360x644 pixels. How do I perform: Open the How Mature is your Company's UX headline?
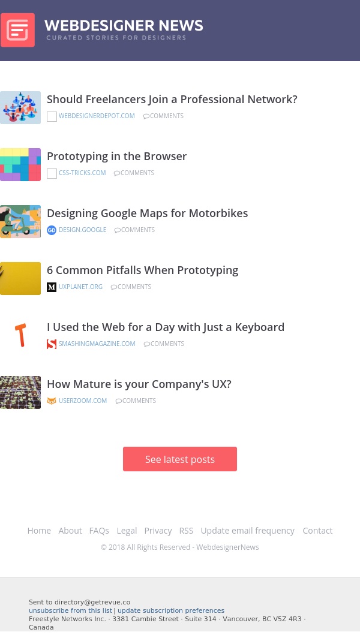(139, 384)
